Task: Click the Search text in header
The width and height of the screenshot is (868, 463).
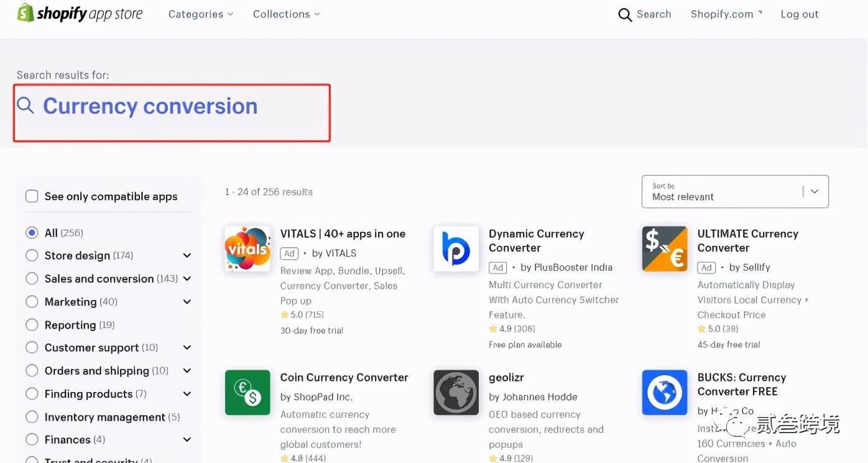Action: tap(654, 14)
